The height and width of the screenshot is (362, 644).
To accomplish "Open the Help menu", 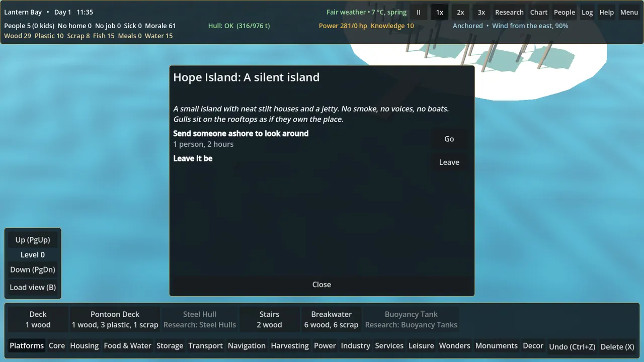I will click(606, 12).
